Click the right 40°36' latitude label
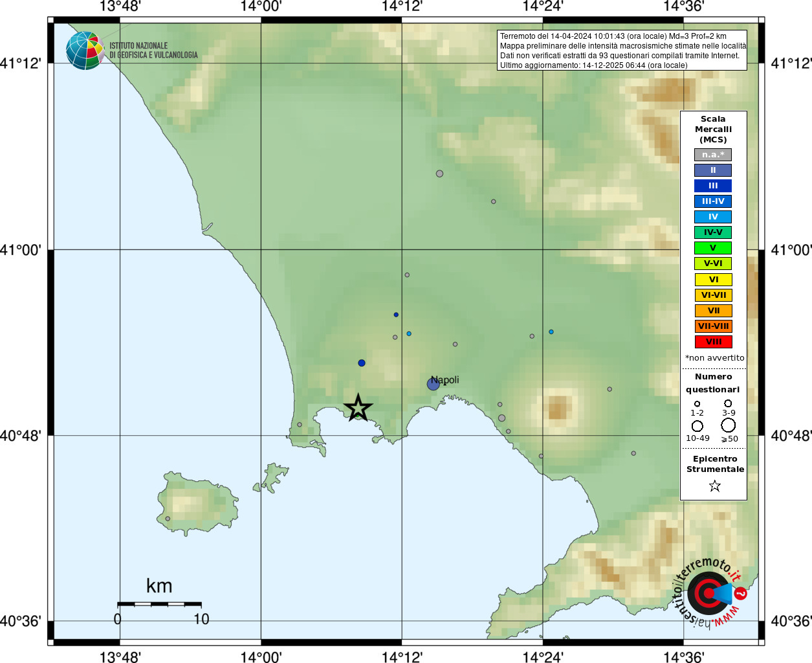 [791, 622]
